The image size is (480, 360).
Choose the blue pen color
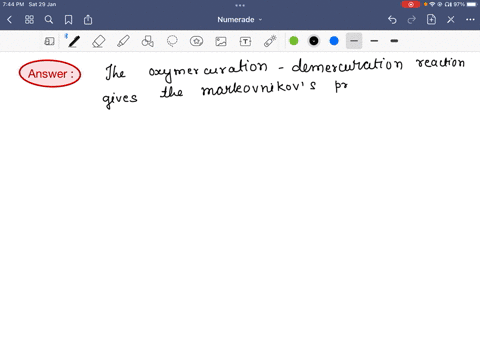tap(334, 41)
